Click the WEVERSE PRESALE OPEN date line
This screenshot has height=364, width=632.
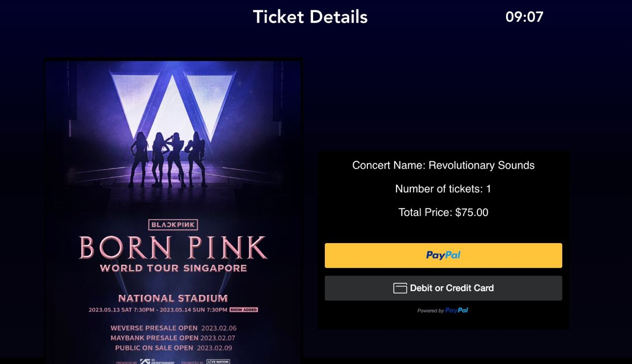click(x=172, y=328)
